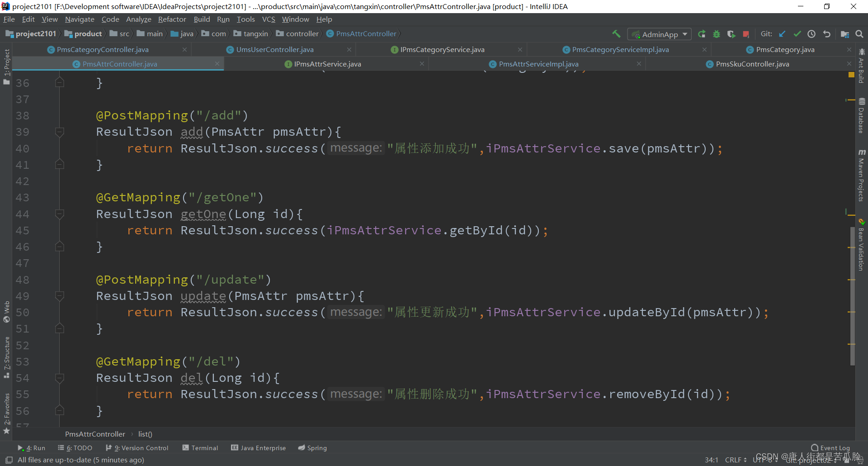
Task: Click the fold end marker at line 56
Action: pos(59,410)
